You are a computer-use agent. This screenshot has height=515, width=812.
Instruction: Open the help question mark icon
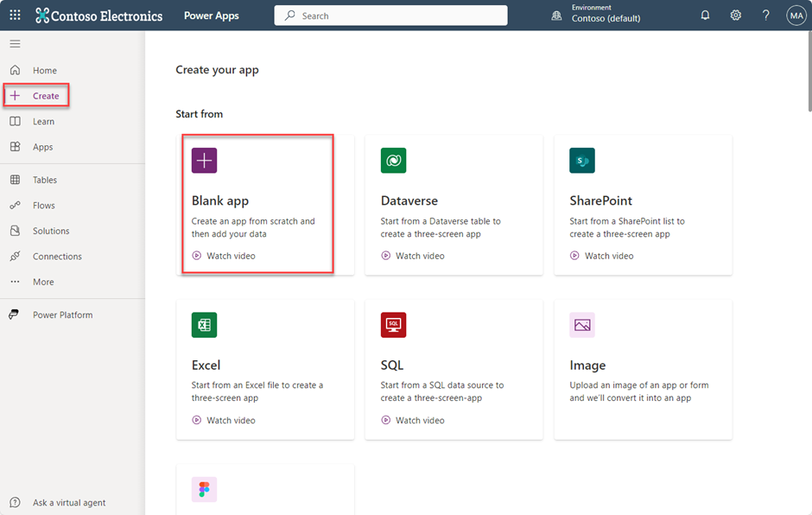click(765, 15)
